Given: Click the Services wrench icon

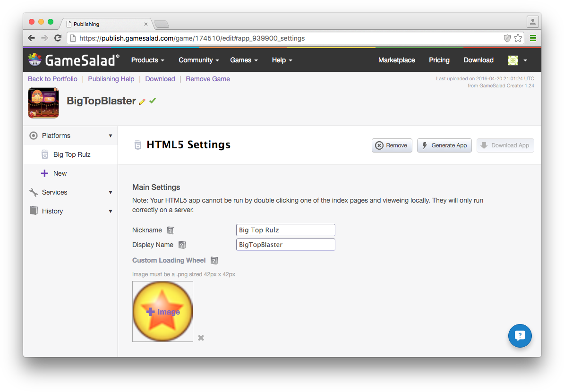Looking at the screenshot, I should pyautogui.click(x=34, y=192).
